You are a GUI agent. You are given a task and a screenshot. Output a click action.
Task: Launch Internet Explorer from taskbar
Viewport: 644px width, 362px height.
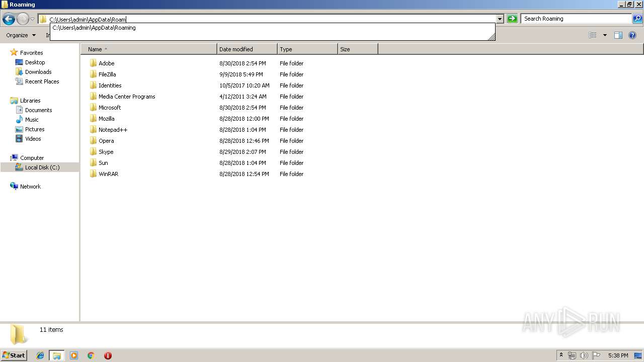pos(40,355)
